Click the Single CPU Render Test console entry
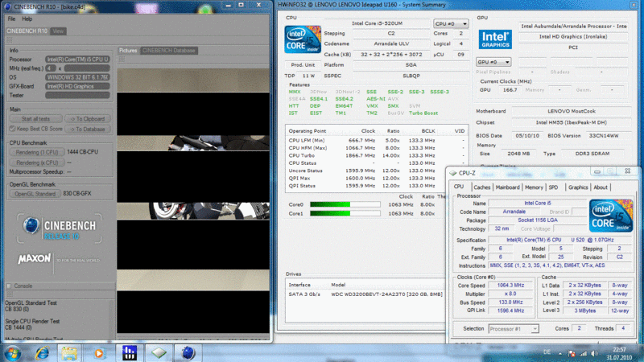644x362 pixels. [32, 324]
